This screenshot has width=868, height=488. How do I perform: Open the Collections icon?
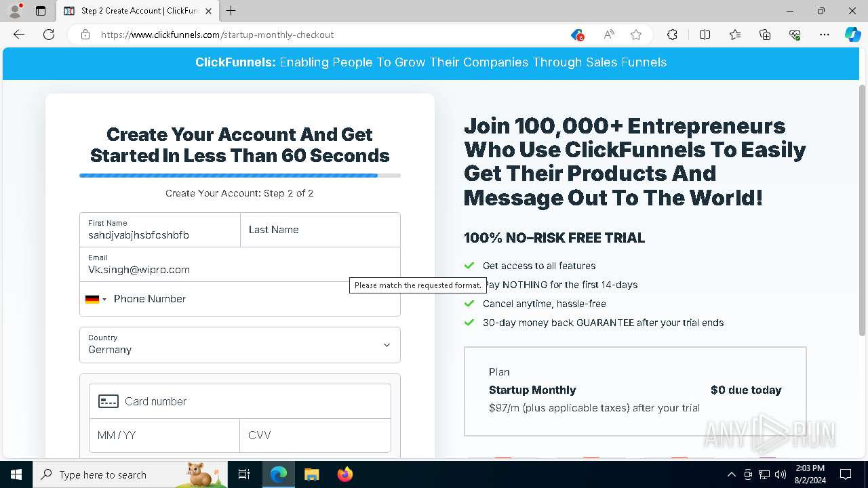[x=765, y=35]
